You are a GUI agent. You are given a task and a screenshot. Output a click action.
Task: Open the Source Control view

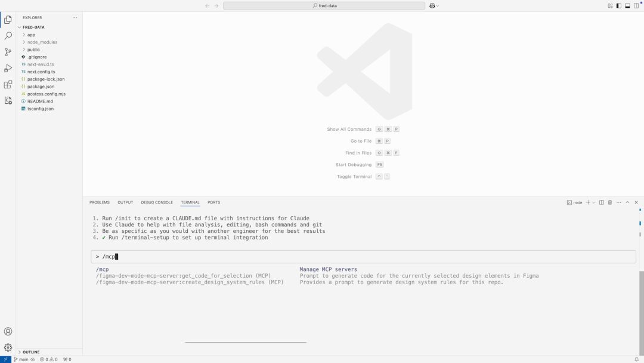pos(8,52)
